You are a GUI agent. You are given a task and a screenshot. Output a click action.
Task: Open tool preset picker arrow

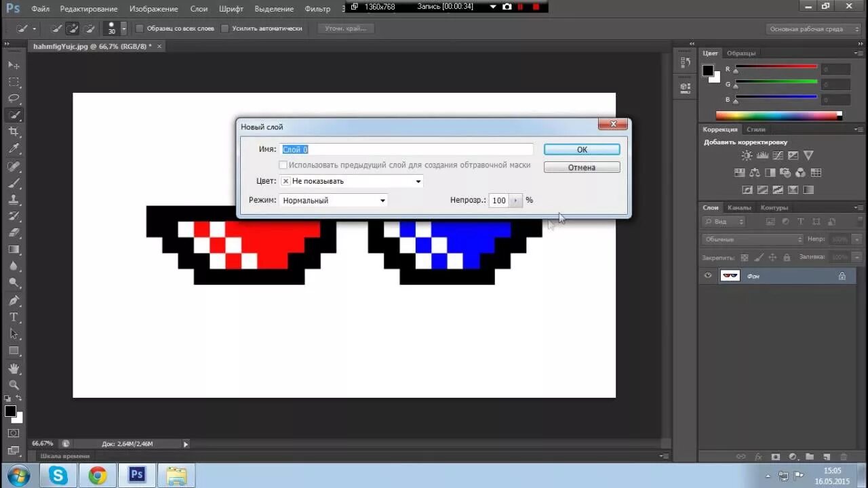coord(34,29)
